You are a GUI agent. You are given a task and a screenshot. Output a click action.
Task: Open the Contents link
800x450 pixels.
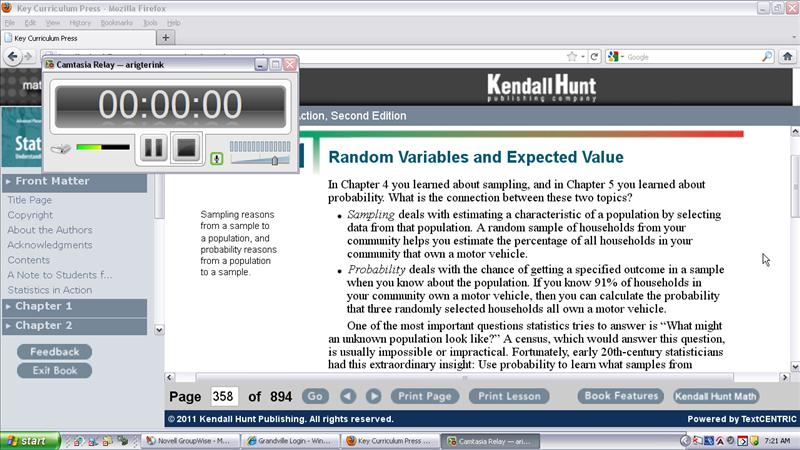click(x=29, y=260)
